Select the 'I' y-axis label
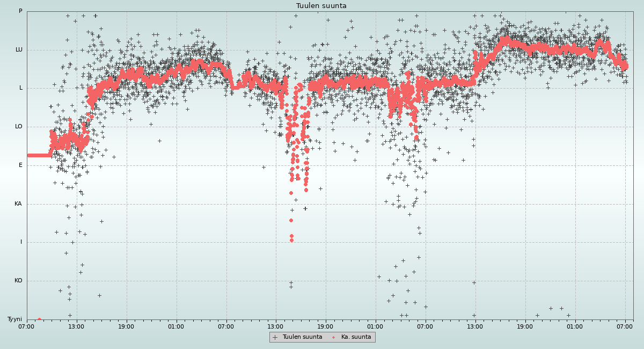The height and width of the screenshot is (349, 644). pyautogui.click(x=21, y=242)
